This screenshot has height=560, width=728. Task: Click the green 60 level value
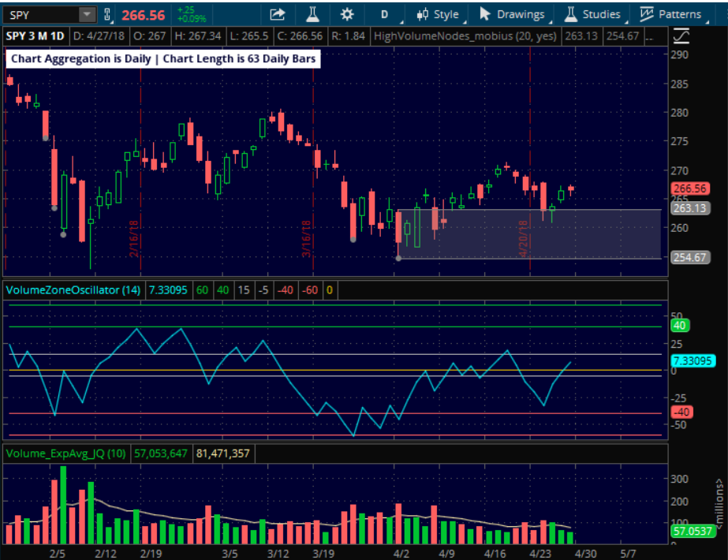pos(203,290)
